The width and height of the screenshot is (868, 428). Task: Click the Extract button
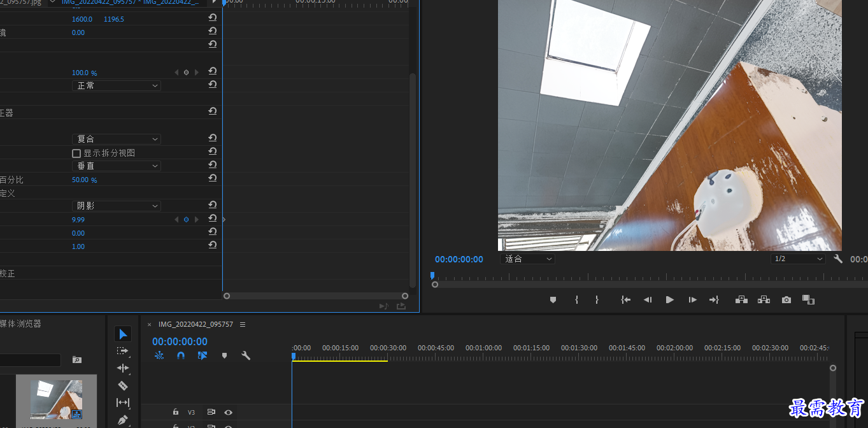[x=764, y=300]
